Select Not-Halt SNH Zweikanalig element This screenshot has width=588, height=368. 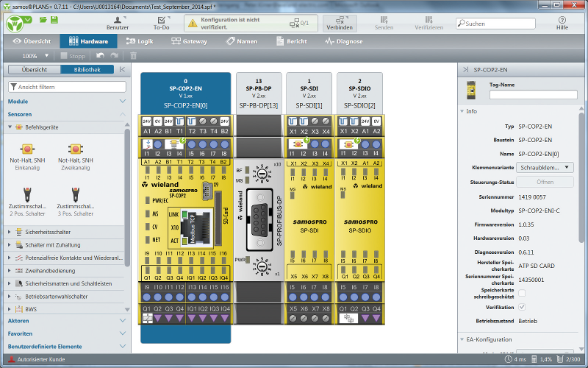(76, 157)
